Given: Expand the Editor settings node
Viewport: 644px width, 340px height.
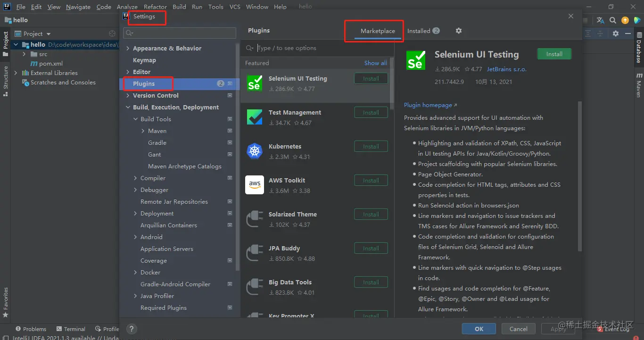Looking at the screenshot, I should (x=128, y=72).
